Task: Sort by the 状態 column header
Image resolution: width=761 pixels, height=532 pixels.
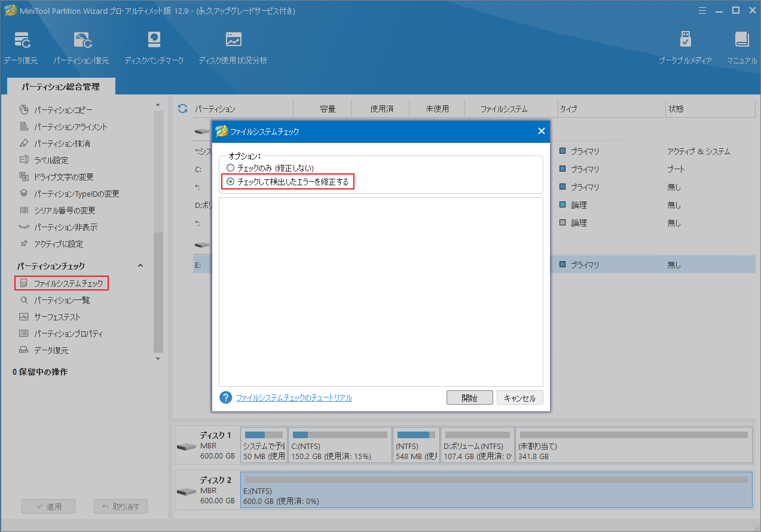Action: 676,109
